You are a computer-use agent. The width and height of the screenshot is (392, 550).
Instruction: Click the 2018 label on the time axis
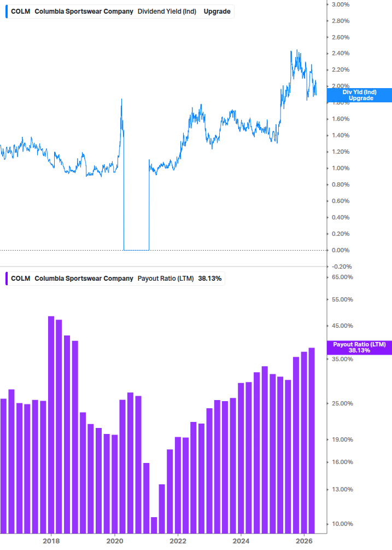tap(51, 541)
